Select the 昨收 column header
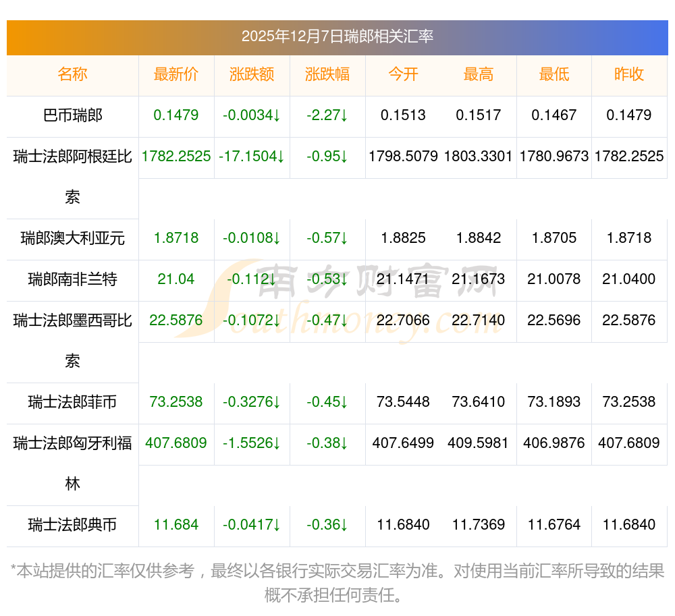Image resolution: width=675 pixels, height=616 pixels. point(629,75)
